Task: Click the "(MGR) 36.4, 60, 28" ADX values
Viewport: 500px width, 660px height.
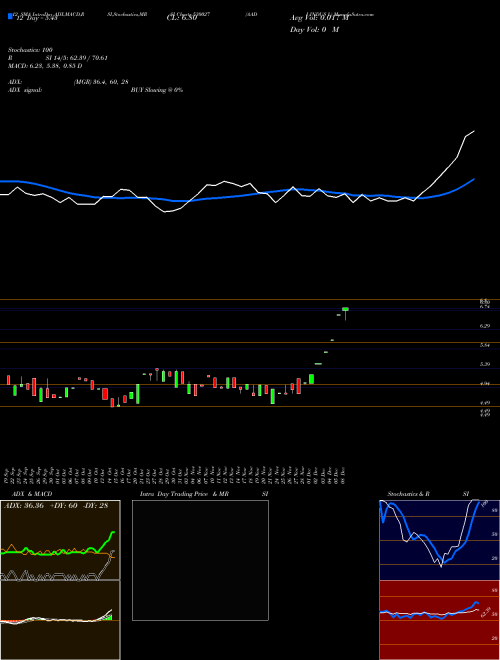Action: click(101, 82)
